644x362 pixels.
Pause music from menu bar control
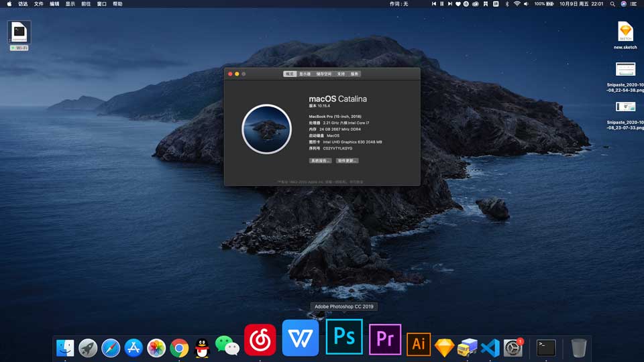pos(442,4)
